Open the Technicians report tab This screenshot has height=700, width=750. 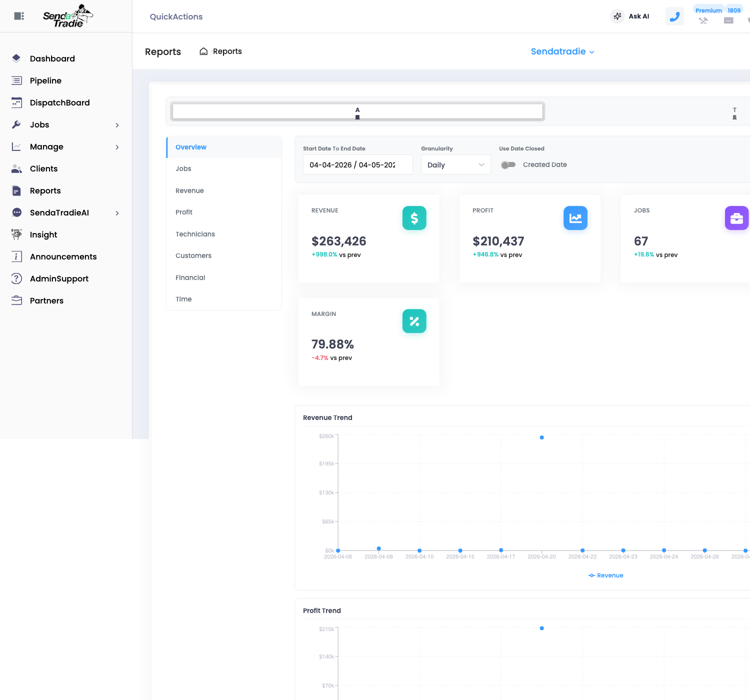click(x=224, y=234)
